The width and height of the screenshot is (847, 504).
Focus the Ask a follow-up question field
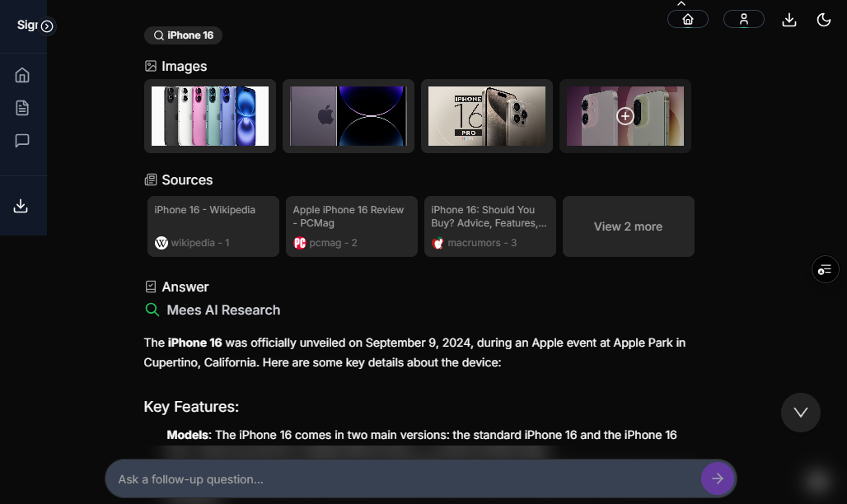(x=408, y=479)
